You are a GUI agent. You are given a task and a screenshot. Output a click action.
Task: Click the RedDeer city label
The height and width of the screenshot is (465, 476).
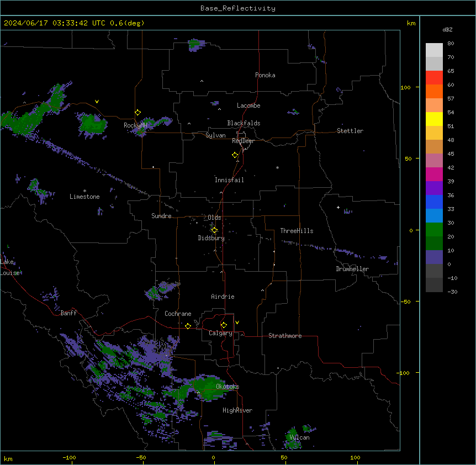point(243,141)
